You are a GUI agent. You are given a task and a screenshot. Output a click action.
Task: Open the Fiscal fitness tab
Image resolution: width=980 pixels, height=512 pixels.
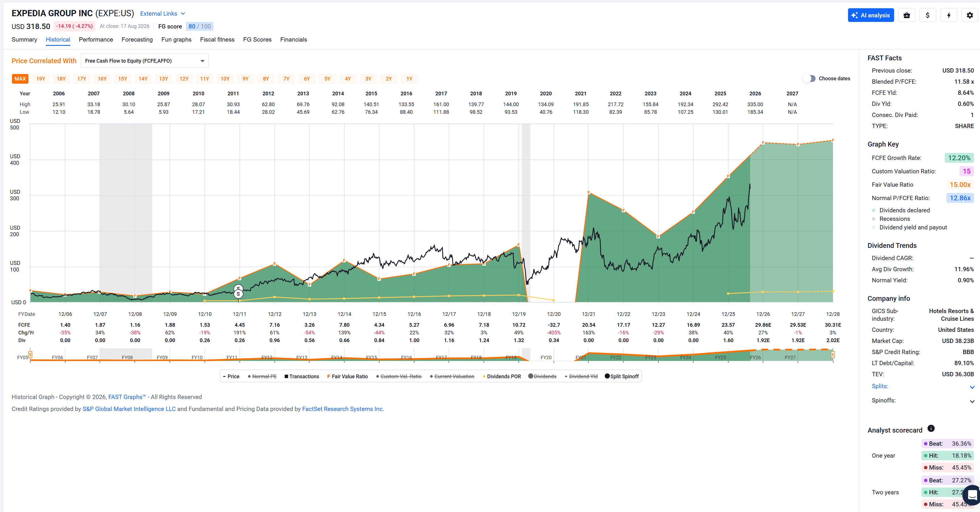(x=217, y=40)
